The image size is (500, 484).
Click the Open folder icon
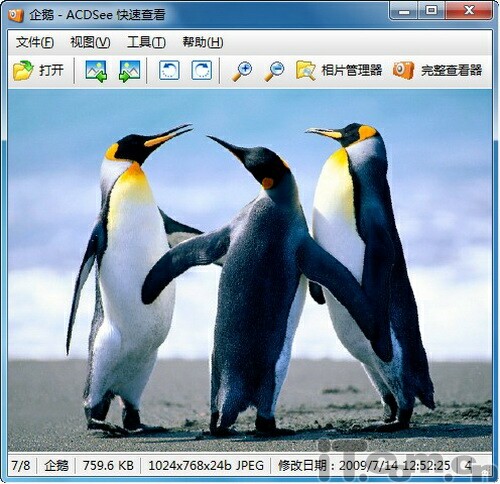(x=23, y=70)
